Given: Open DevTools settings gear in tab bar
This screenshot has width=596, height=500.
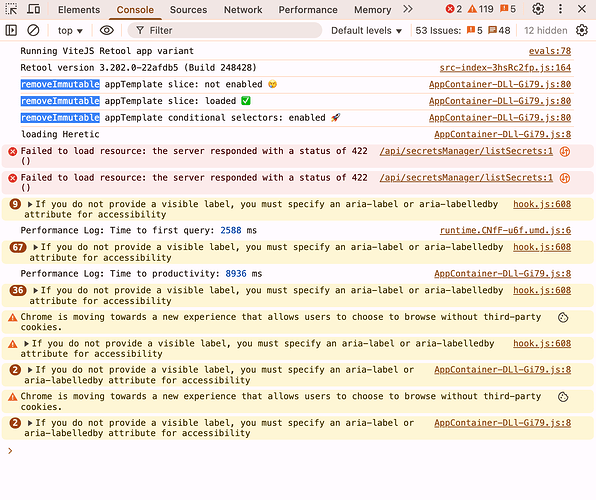Looking at the screenshot, I should click(x=538, y=9).
